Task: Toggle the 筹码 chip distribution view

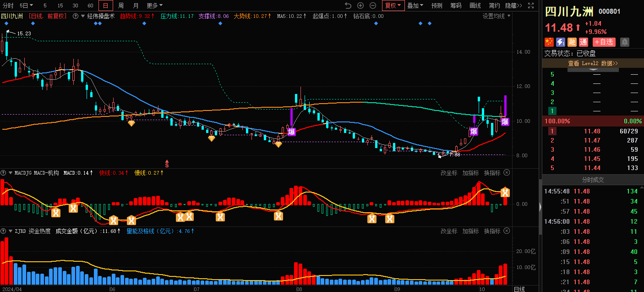Action: click(456, 6)
